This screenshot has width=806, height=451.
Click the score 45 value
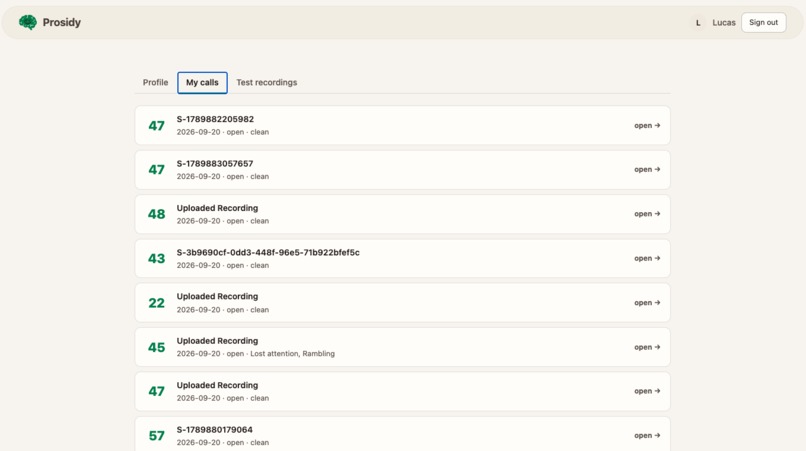pyautogui.click(x=156, y=347)
